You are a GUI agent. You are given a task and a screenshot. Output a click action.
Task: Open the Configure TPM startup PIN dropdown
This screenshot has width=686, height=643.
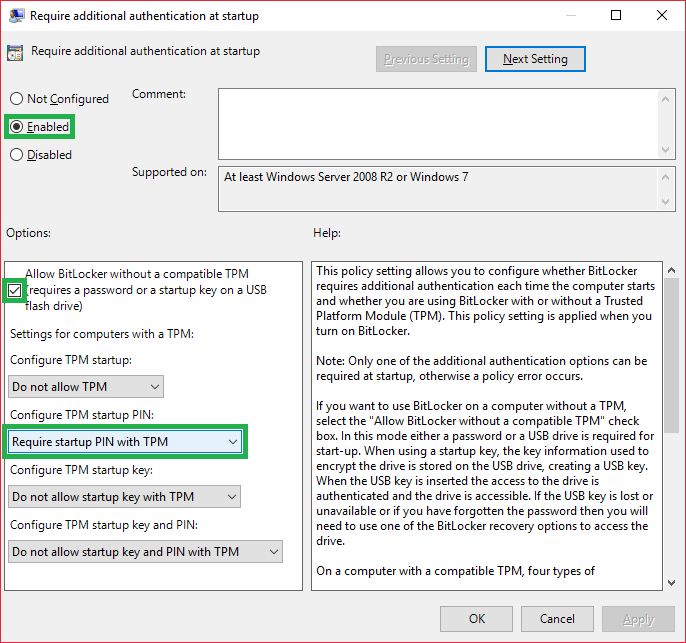[x=125, y=442]
